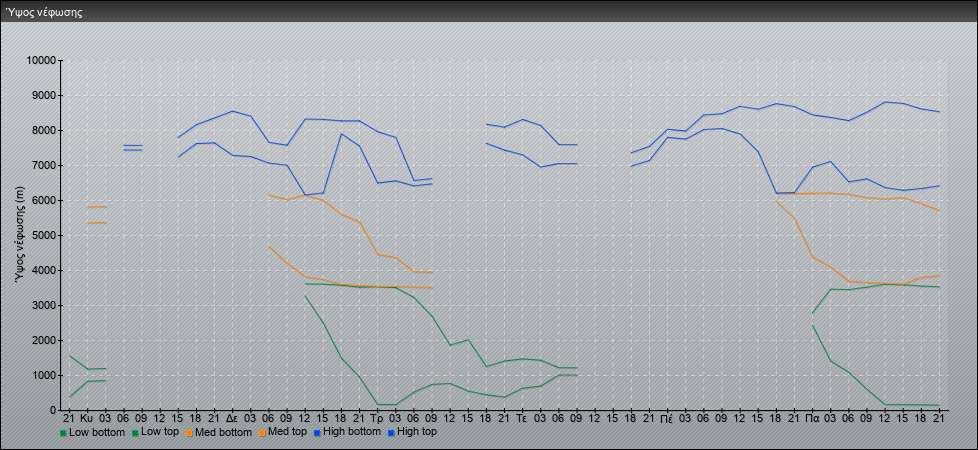Click the orange Med bottom legend swatch
This screenshot has width=978, height=450.
coord(188,432)
